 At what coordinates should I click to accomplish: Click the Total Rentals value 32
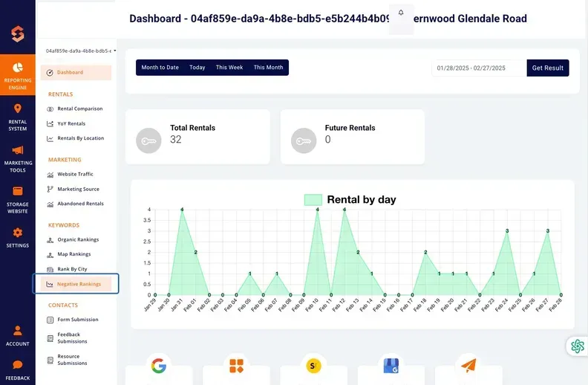point(175,140)
